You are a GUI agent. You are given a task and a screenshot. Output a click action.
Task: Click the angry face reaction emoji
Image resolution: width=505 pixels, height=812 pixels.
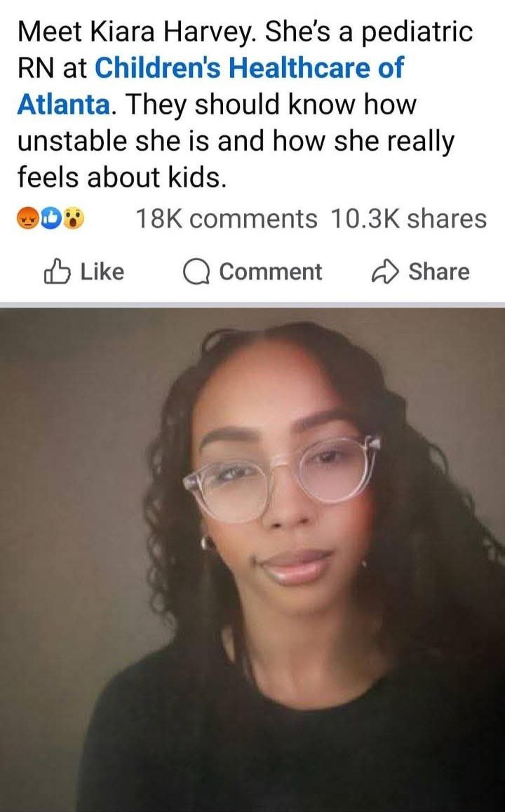pyautogui.click(x=29, y=219)
